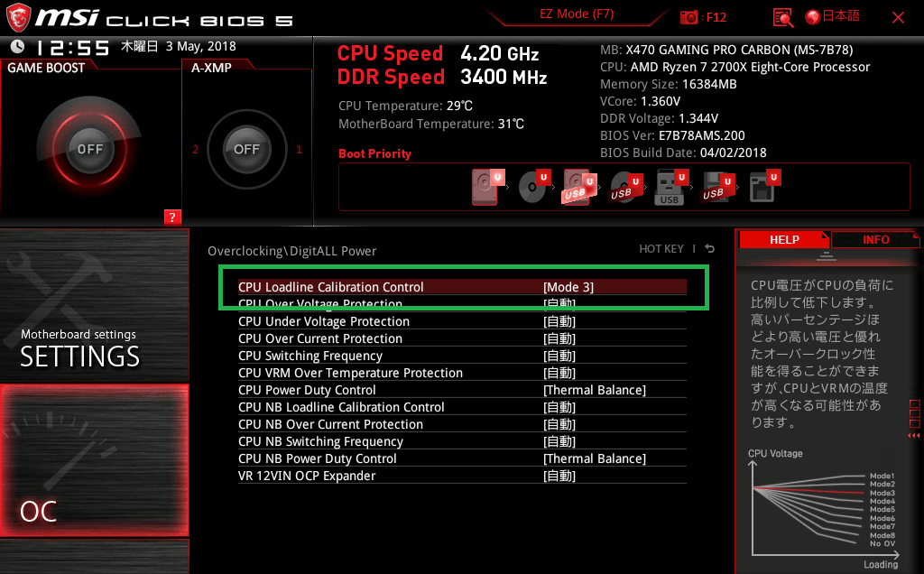Click the F12 screenshot label

click(x=716, y=17)
